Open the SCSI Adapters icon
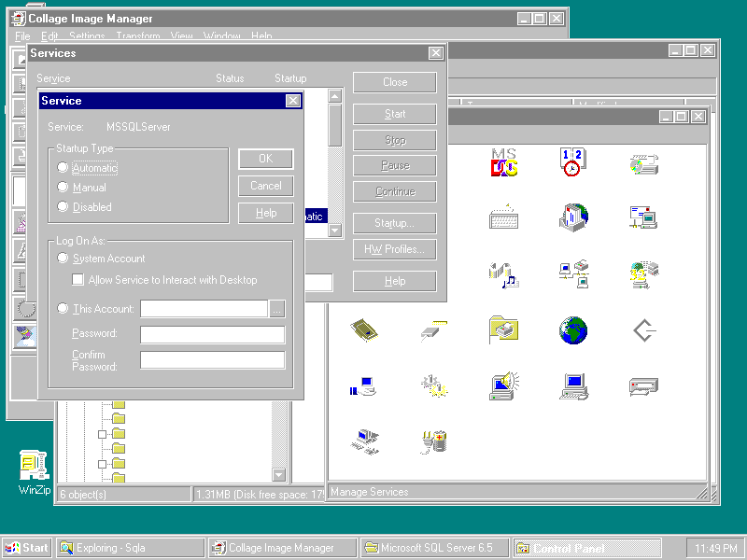747x560 pixels. pos(644,332)
